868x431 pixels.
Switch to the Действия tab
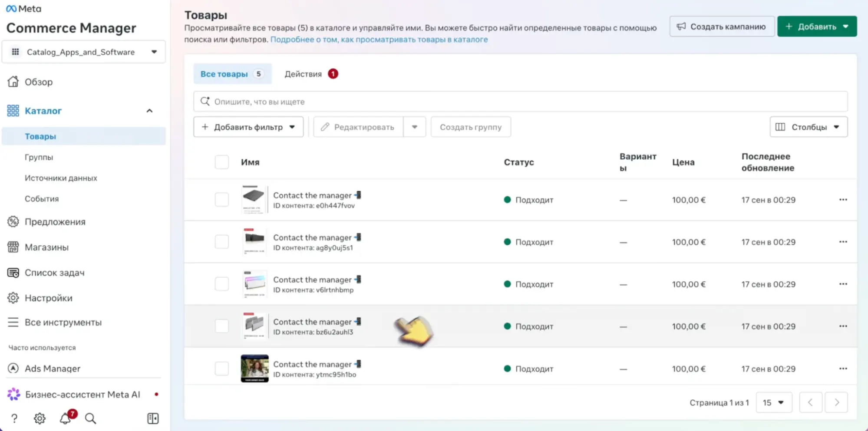coord(311,74)
